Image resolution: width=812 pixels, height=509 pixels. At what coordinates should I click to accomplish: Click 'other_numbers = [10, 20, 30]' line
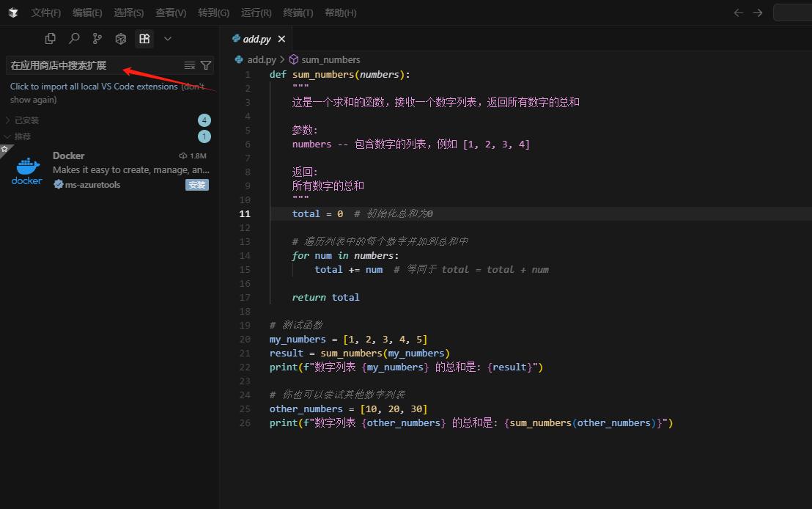pyautogui.click(x=349, y=409)
